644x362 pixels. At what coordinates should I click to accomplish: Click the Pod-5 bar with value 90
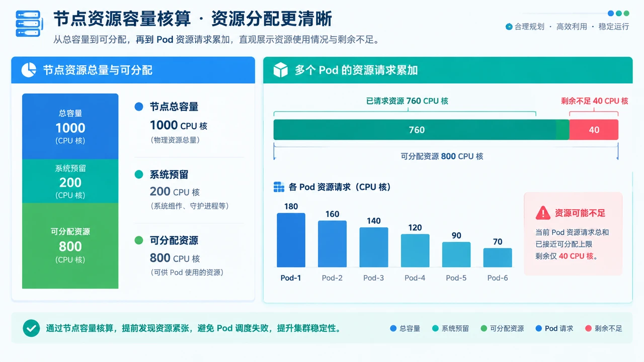point(456,254)
